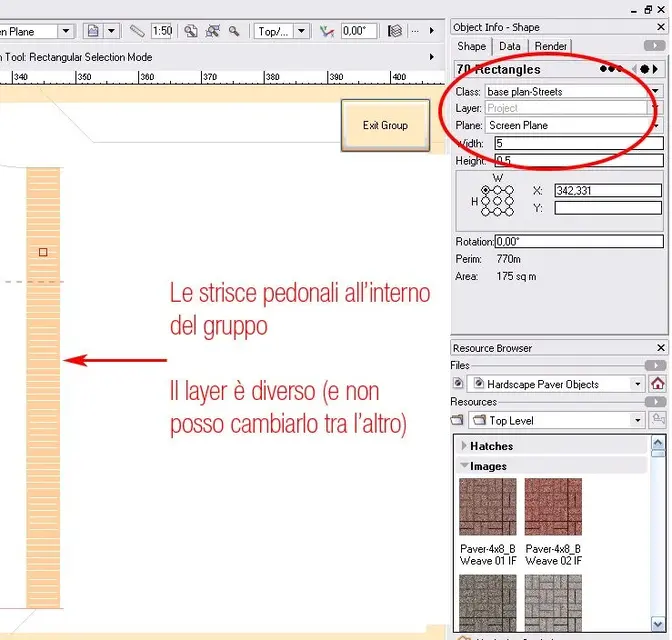Screen dimensions: 672x640
Task: Open the Top Level resources dropdown
Action: pyautogui.click(x=556, y=420)
